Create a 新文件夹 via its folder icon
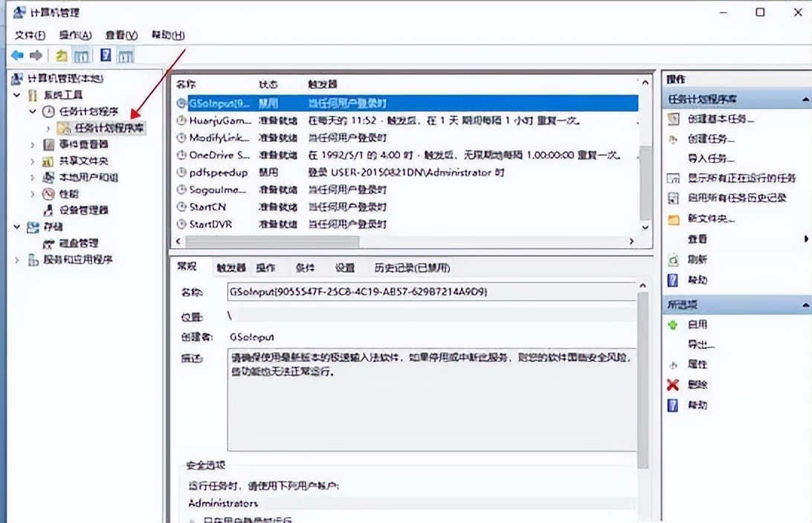 pyautogui.click(x=675, y=219)
